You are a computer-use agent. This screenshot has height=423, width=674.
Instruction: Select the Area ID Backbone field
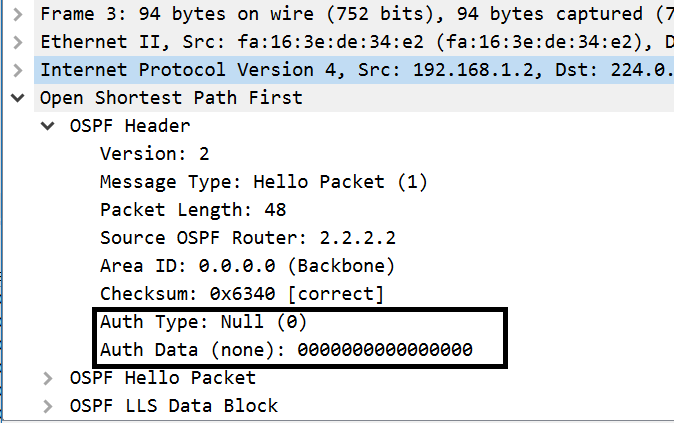pos(248,266)
